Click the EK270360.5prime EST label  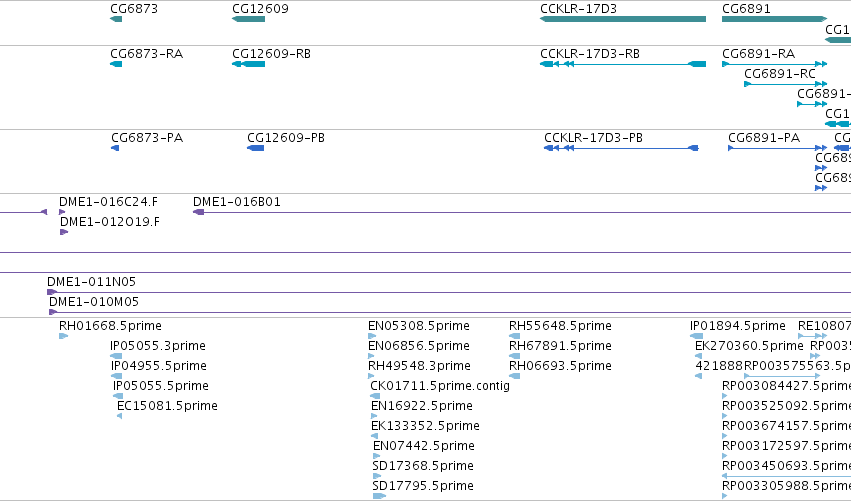coord(749,346)
